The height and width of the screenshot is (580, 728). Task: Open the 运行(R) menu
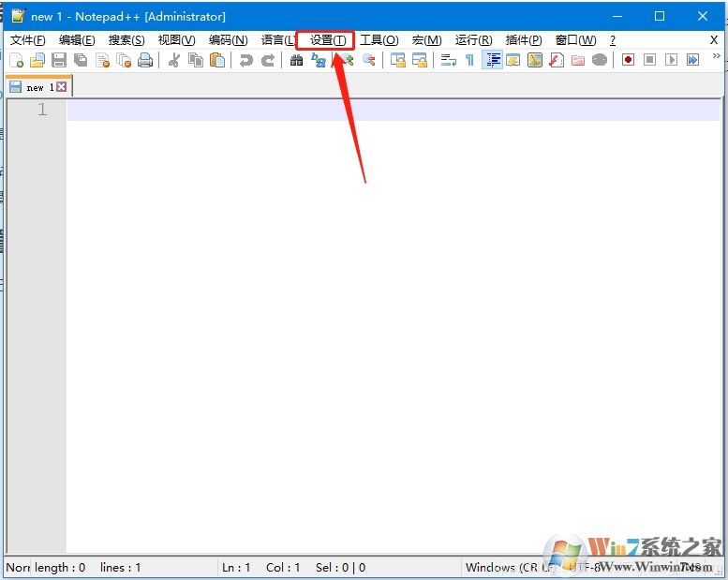point(473,40)
